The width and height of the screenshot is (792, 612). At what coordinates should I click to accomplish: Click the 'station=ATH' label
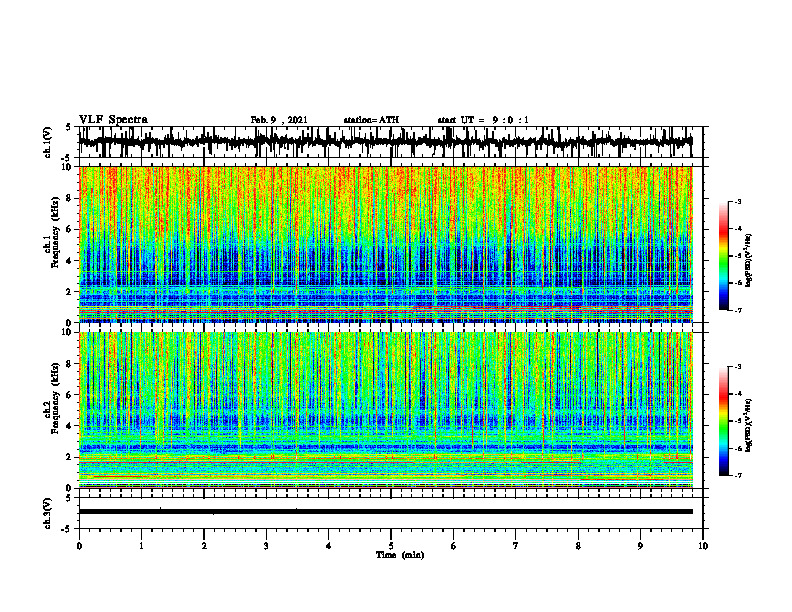[371, 120]
